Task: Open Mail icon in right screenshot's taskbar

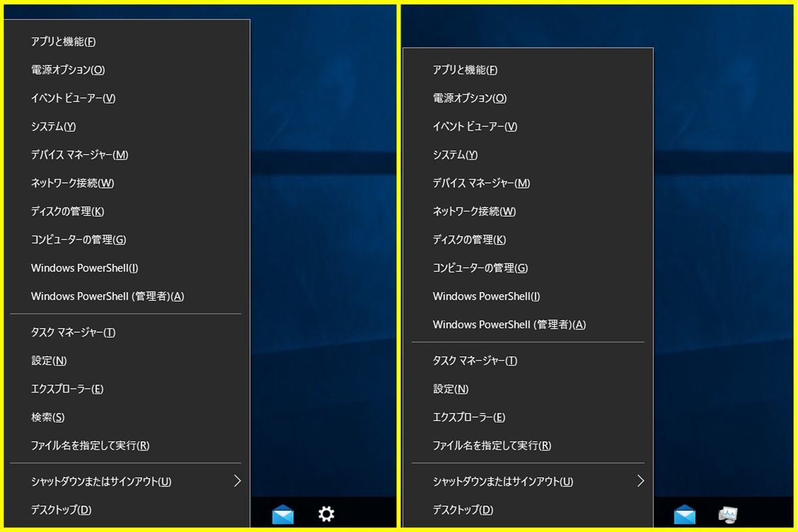Action: click(x=684, y=515)
